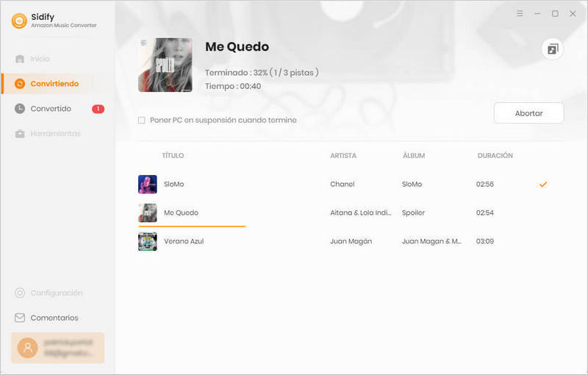Click the Me Quedo album cover art

[165, 65]
